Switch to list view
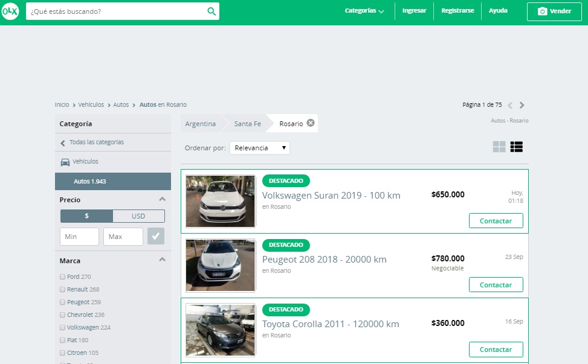The width and height of the screenshot is (588, 364). click(x=516, y=147)
